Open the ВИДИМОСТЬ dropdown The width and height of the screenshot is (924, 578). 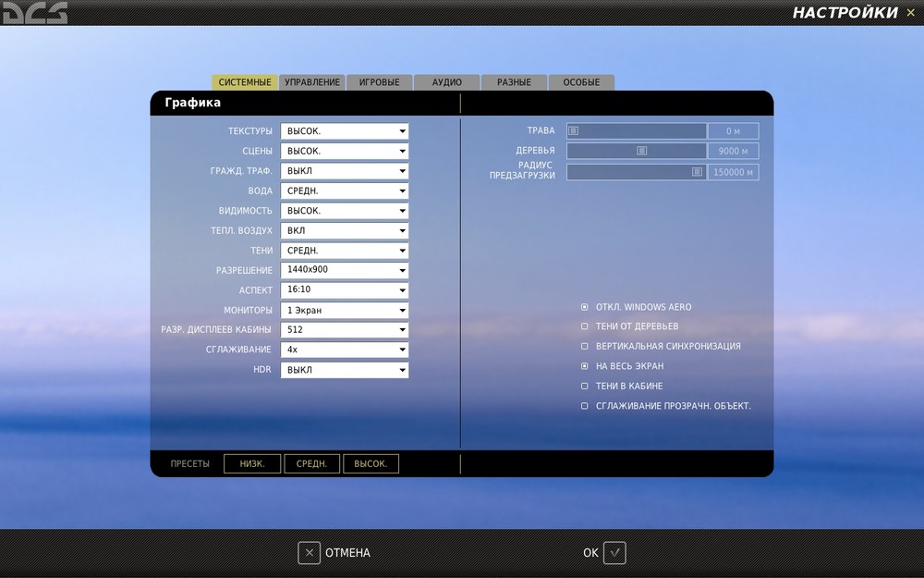[344, 211]
